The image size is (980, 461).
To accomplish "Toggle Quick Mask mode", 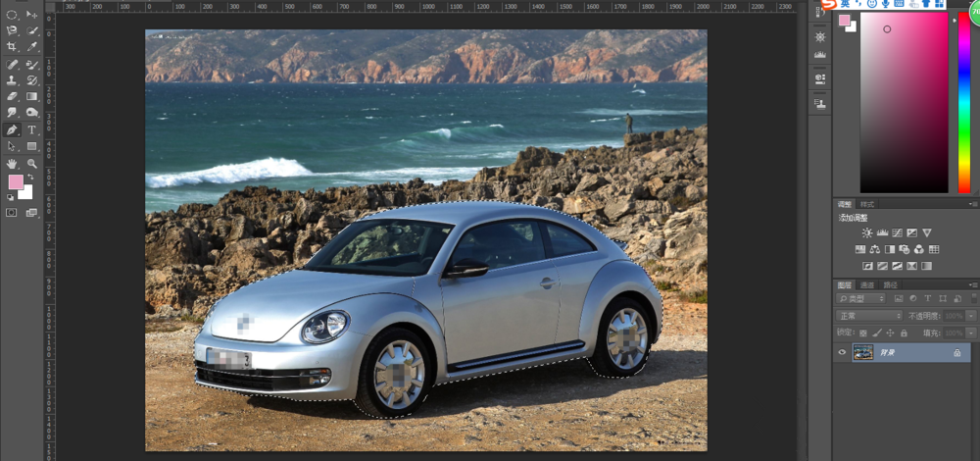I will 11,213.
